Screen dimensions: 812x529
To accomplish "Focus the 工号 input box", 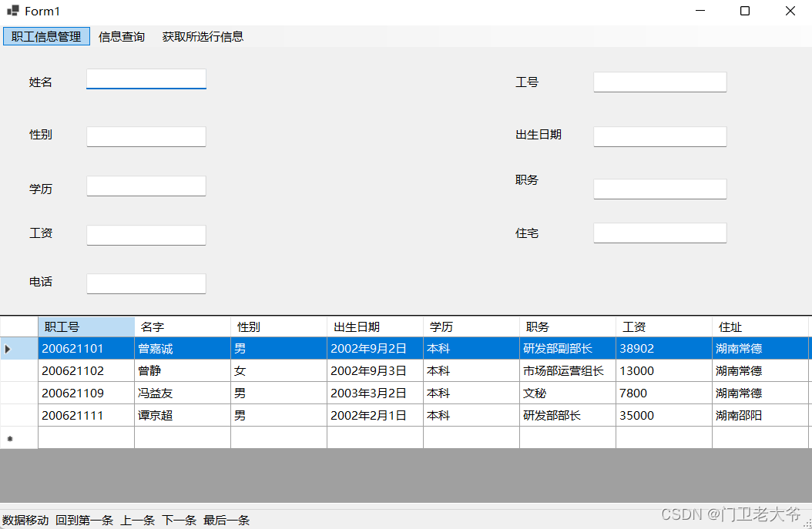I will [659, 82].
